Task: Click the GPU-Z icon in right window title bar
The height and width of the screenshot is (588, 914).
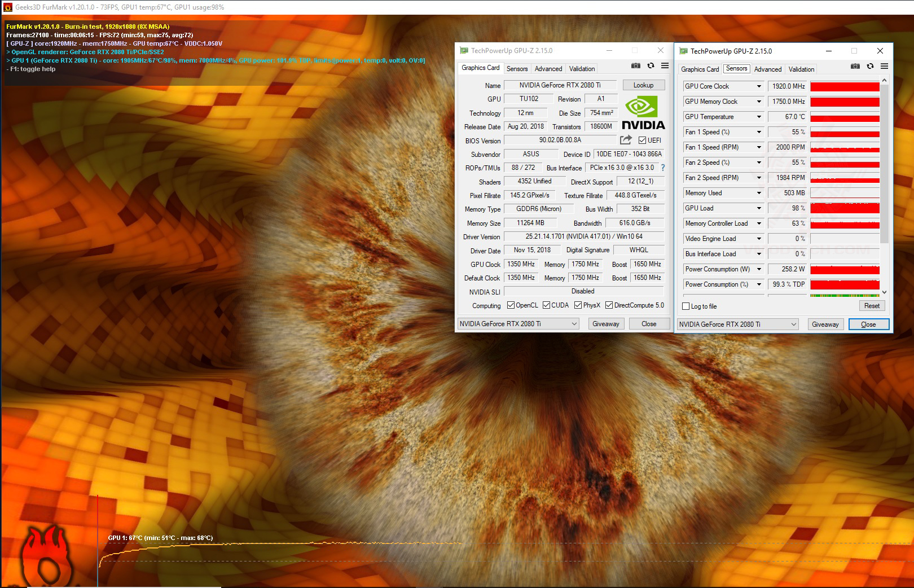Action: [683, 51]
